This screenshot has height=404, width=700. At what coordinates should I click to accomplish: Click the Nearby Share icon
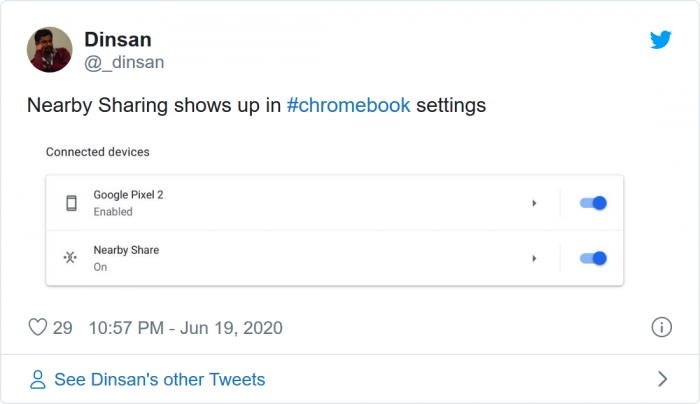tap(71, 258)
